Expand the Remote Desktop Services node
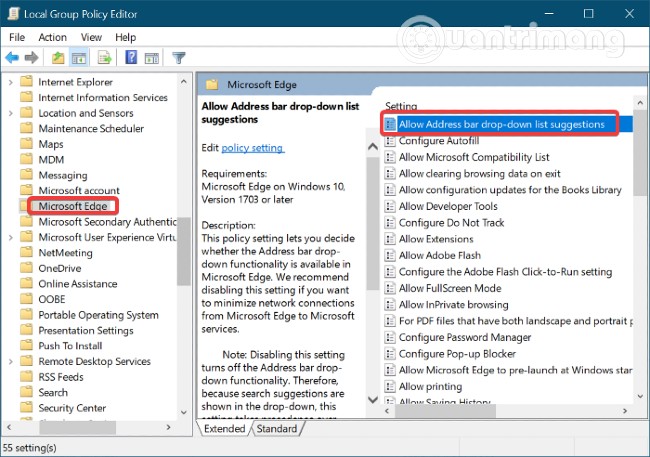This screenshot has height=457, width=650. 11,361
